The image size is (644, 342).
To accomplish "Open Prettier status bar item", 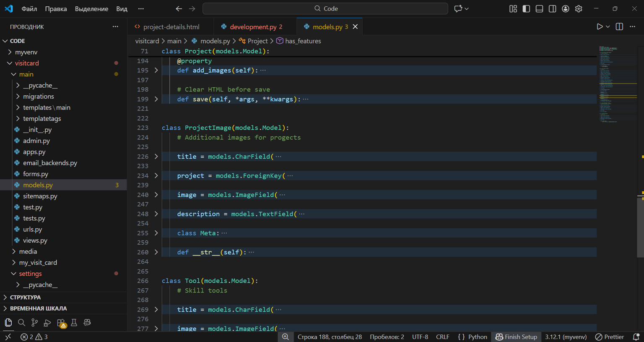I will click(x=610, y=337).
